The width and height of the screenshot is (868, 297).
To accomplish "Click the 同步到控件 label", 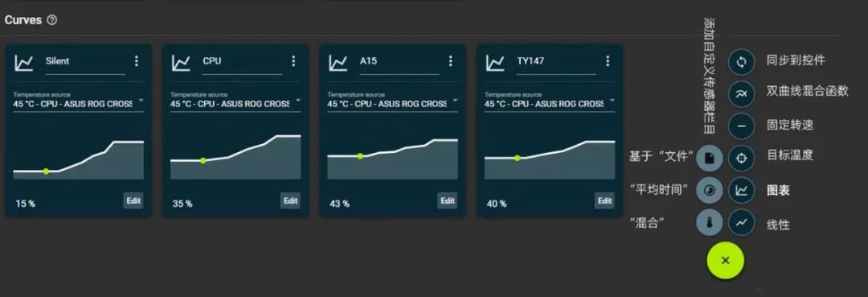I will [x=796, y=60].
